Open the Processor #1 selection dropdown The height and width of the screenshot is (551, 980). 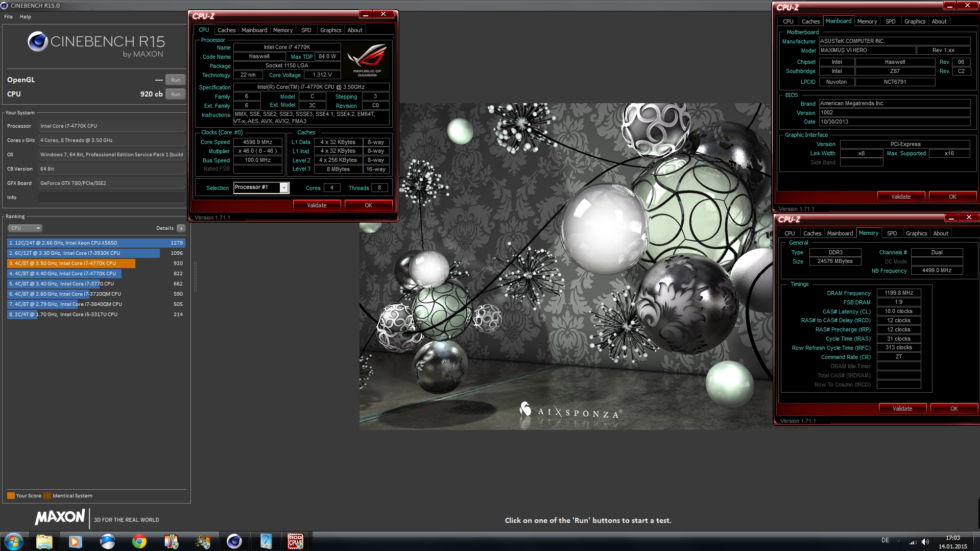(261, 187)
